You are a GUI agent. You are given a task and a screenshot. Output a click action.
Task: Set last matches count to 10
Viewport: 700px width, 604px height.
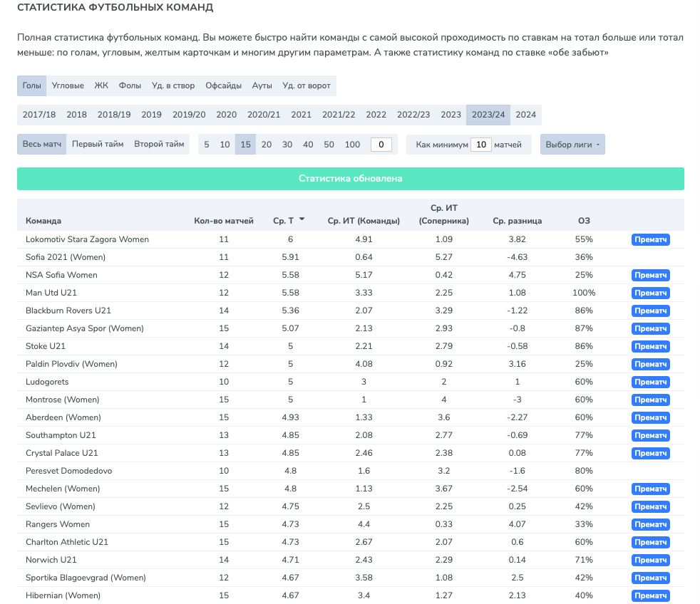[225, 145]
